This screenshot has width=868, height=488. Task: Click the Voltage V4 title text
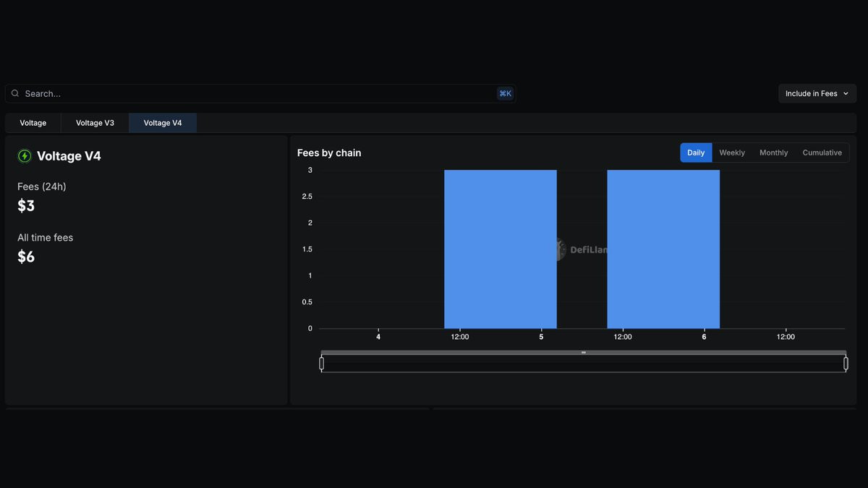point(69,156)
